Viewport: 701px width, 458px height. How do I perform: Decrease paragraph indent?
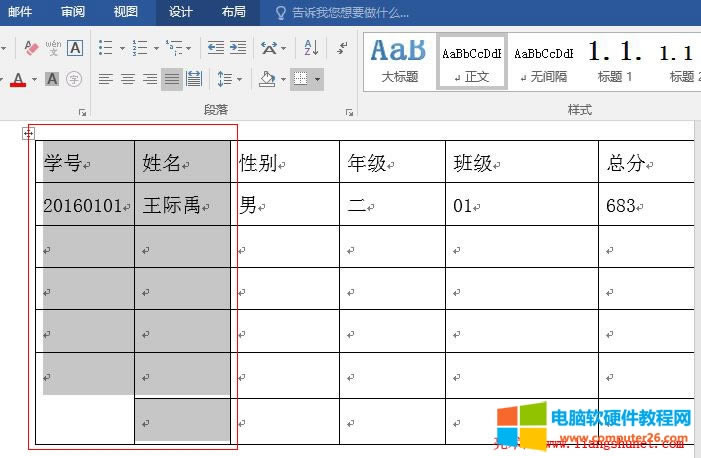click(216, 47)
